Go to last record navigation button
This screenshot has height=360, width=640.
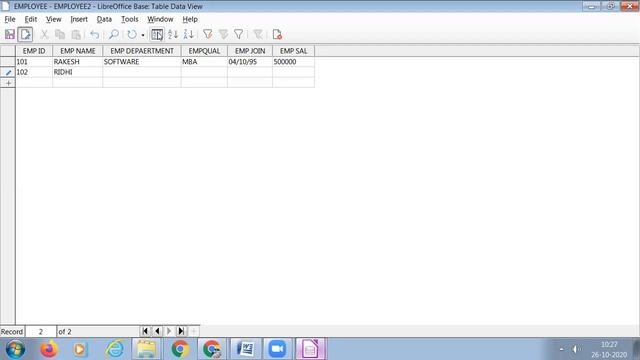coord(181,331)
